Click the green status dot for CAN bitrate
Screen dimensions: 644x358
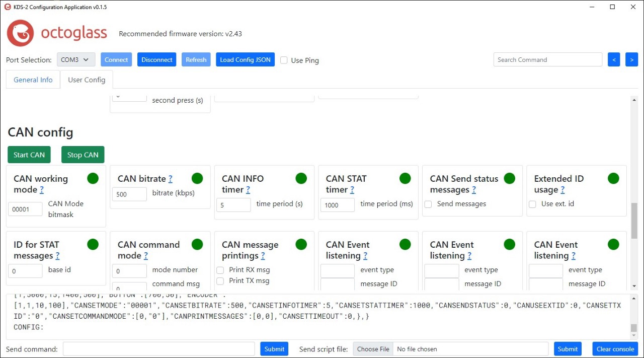[197, 178]
